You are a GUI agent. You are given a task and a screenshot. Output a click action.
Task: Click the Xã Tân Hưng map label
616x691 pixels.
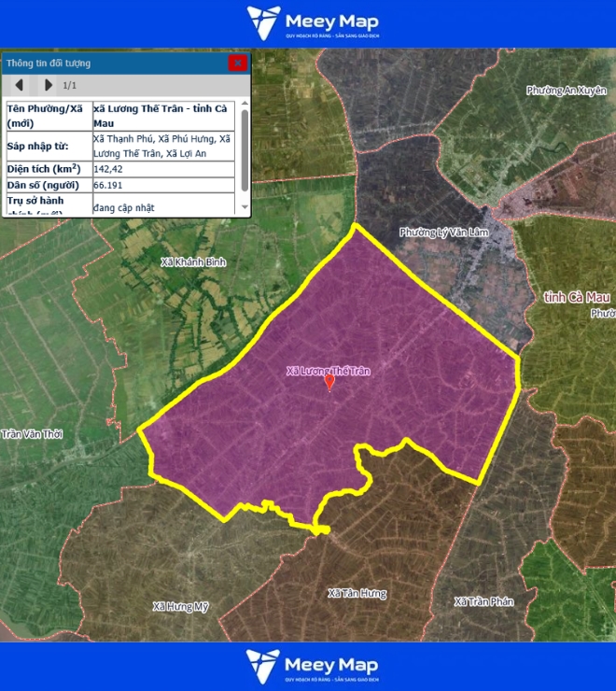[x=357, y=593]
